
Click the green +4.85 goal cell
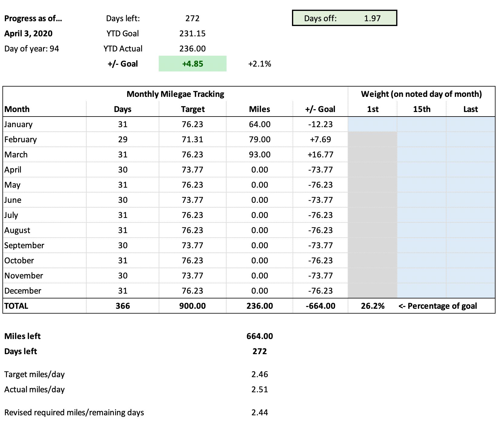pos(192,64)
